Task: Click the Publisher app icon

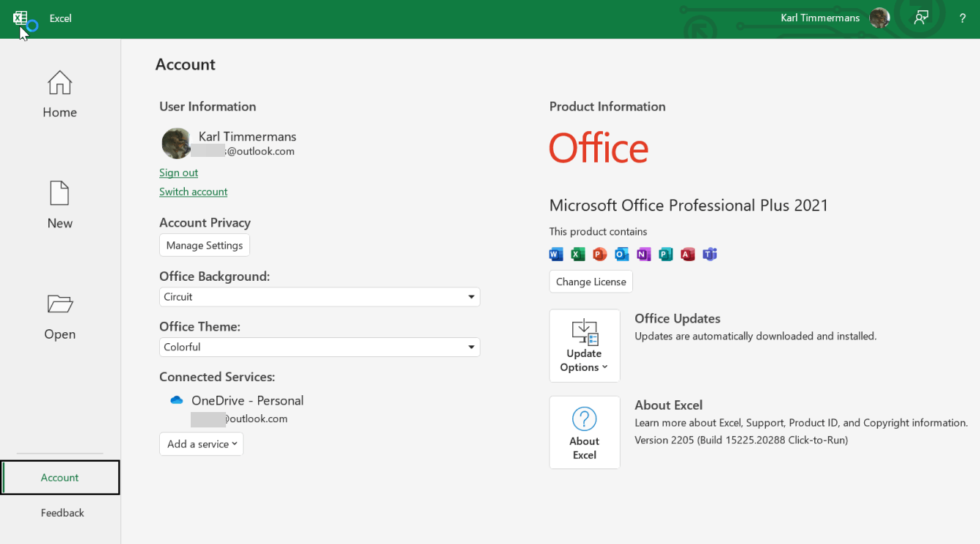Action: (666, 254)
